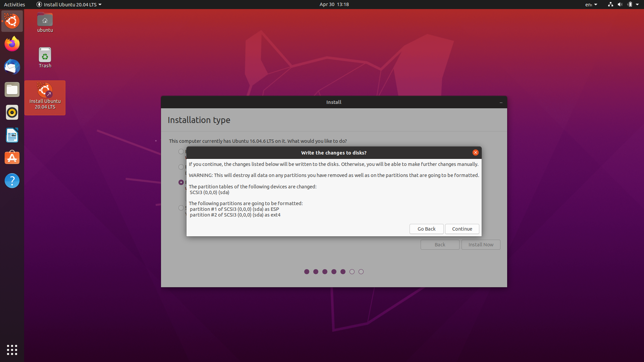Screen dimensions: 644x362
Task: Launch Rhythmbox music player from dock
Action: point(12,112)
